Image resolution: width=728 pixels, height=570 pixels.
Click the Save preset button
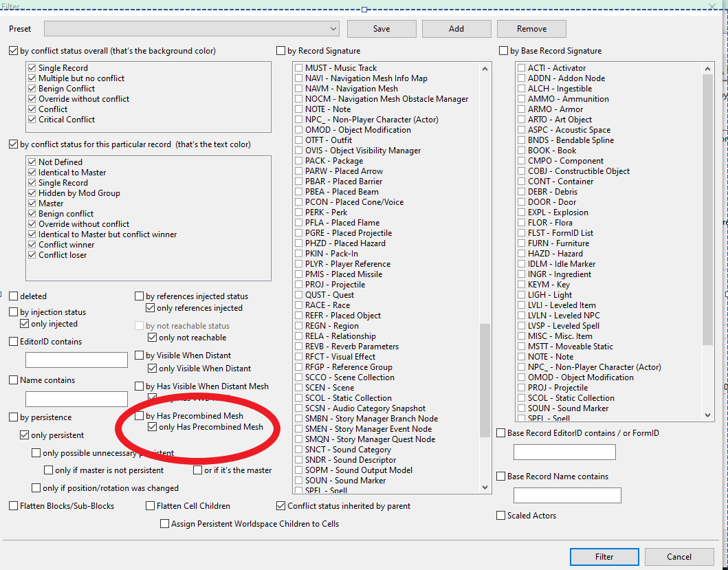[x=382, y=29]
